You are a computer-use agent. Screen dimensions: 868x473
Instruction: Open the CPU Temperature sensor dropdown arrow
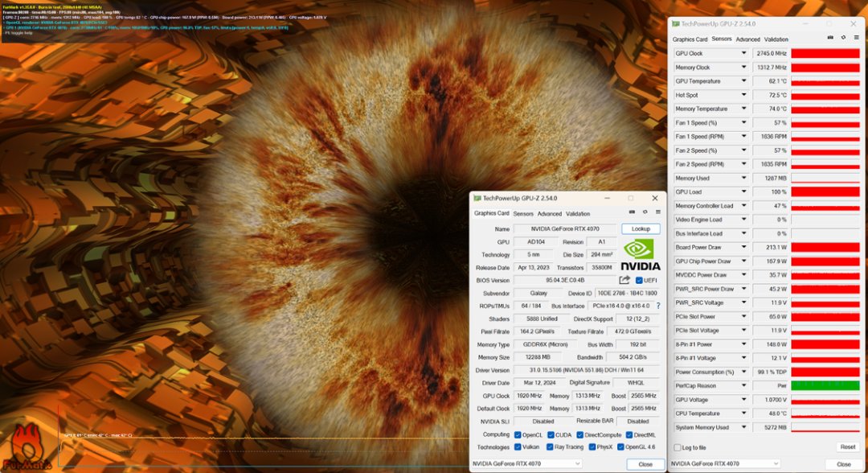click(x=743, y=413)
